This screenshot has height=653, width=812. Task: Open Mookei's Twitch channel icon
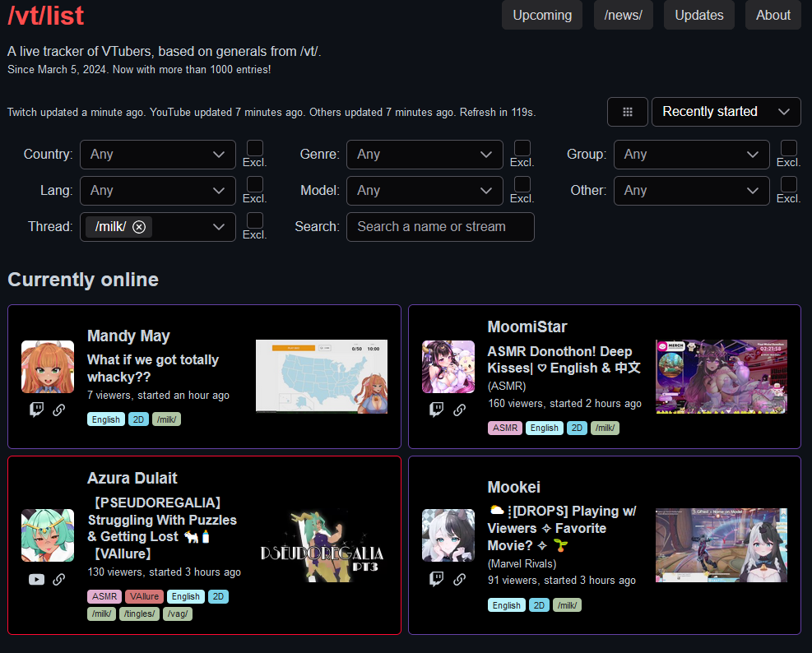point(437,579)
